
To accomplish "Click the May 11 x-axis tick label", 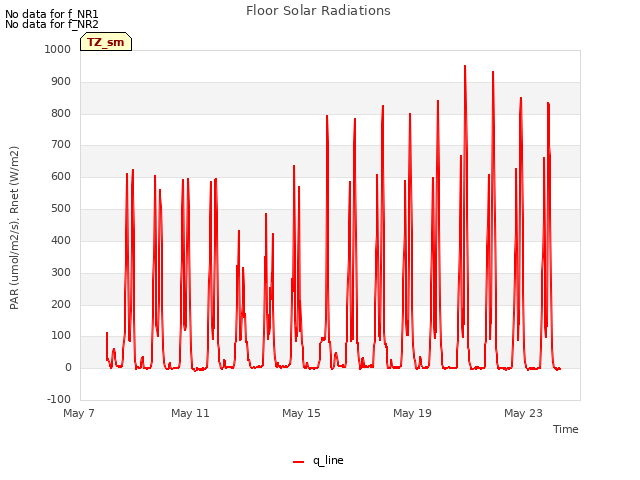I will pyautogui.click(x=190, y=413).
